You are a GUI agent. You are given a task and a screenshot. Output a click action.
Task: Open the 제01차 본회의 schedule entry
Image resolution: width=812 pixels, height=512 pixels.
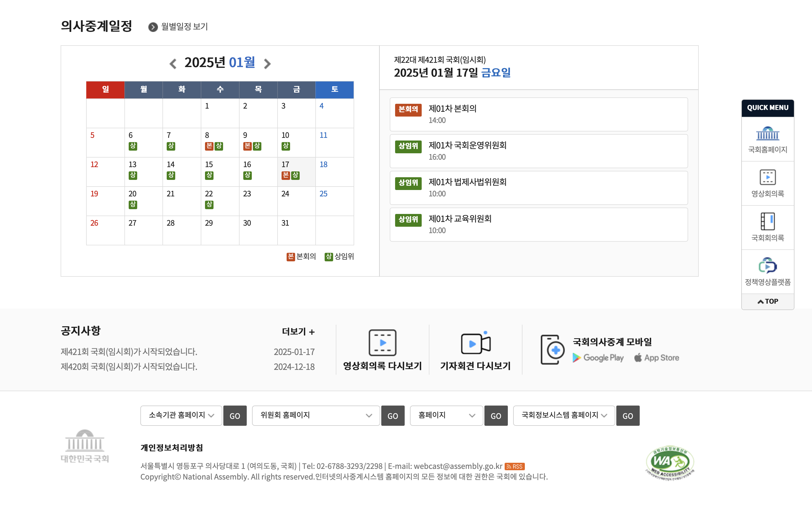(x=452, y=109)
